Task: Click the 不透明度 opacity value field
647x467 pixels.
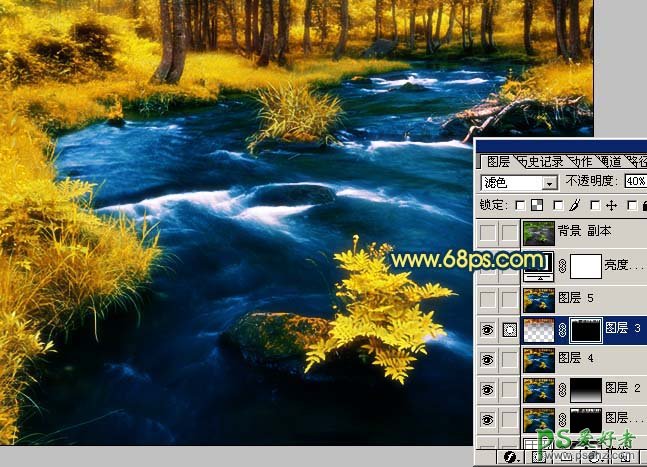Action: coord(635,182)
